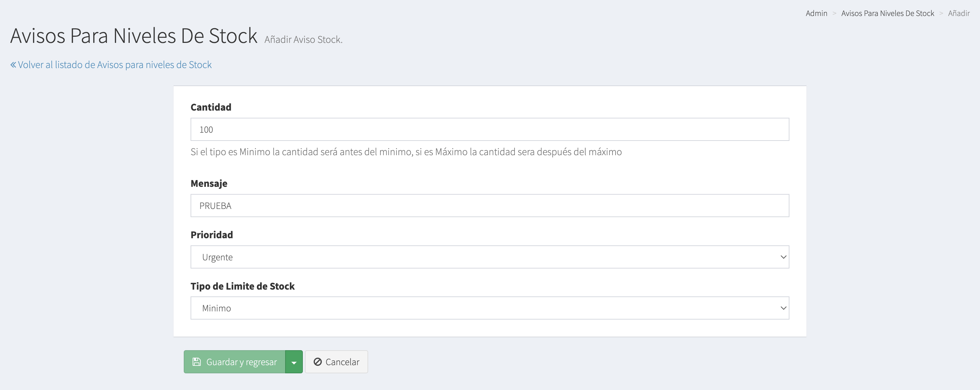Open Avisos Para Niveles De Stock breadcrumb
Screen dimensions: 980x390
click(x=887, y=13)
